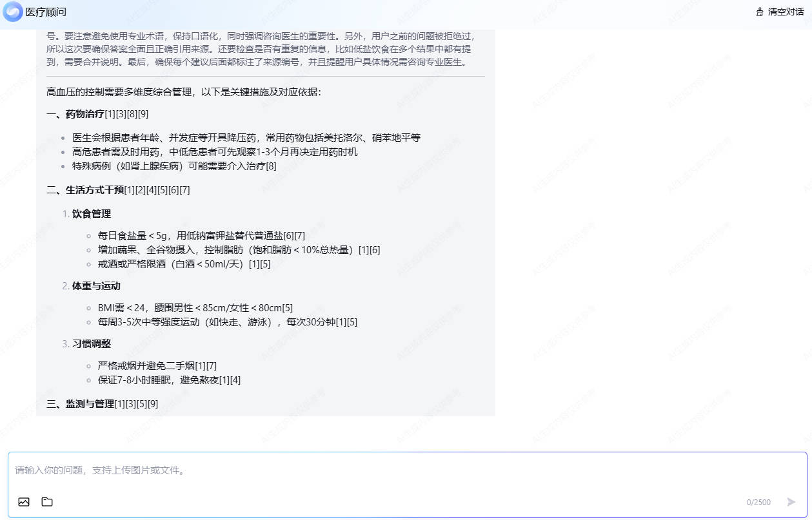Click line 戒酒或严格限酒
812x520 pixels.
pyautogui.click(x=184, y=264)
